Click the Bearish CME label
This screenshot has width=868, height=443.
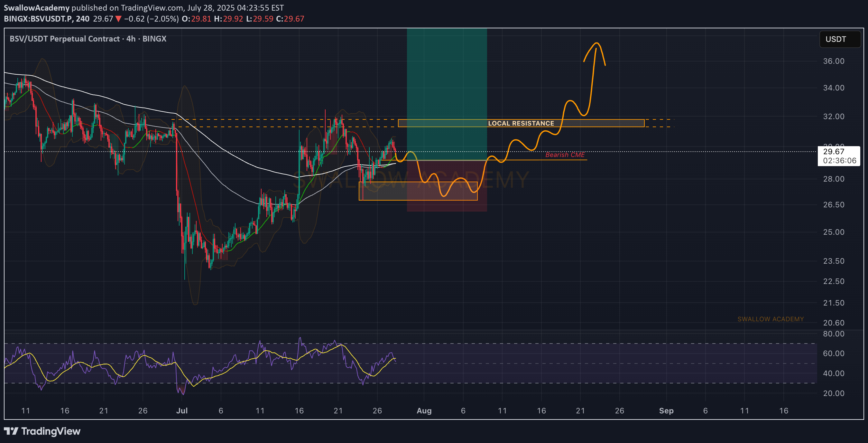pos(565,155)
